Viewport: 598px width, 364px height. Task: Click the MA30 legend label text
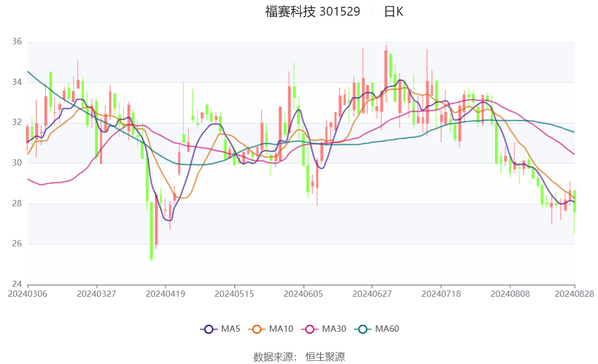click(x=334, y=329)
